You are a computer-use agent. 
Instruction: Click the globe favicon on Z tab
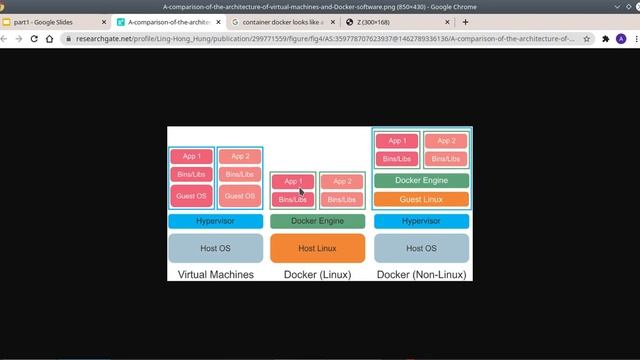click(x=349, y=22)
